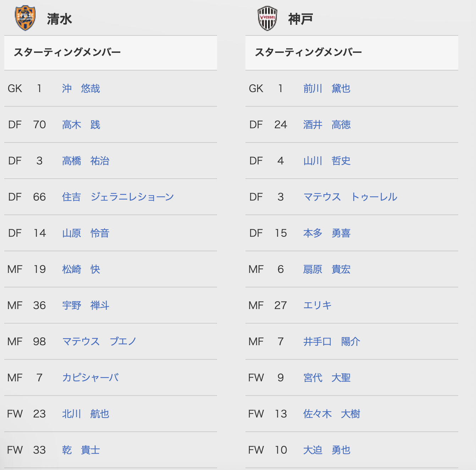
Task: Open player link 沖 悠哉
Action: [x=81, y=89]
